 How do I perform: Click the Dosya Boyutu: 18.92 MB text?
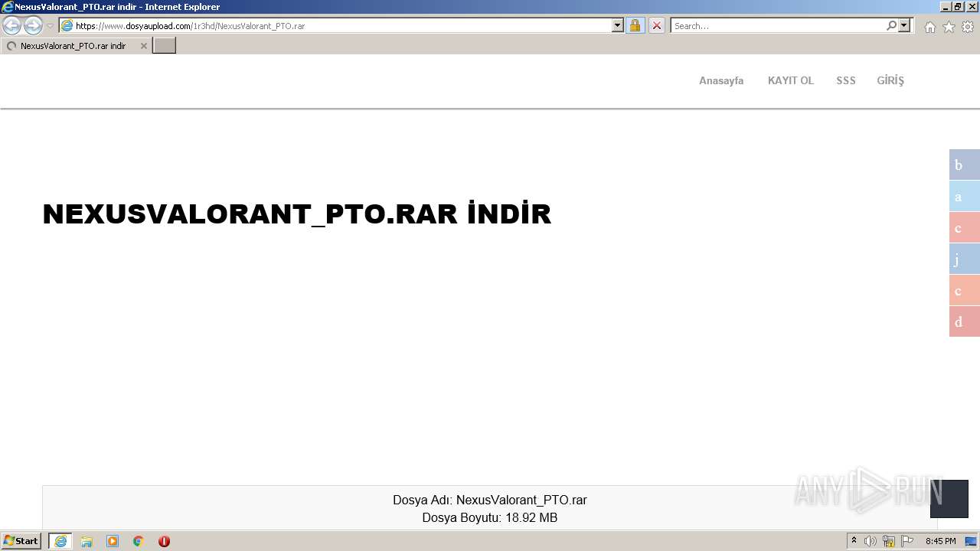click(490, 518)
